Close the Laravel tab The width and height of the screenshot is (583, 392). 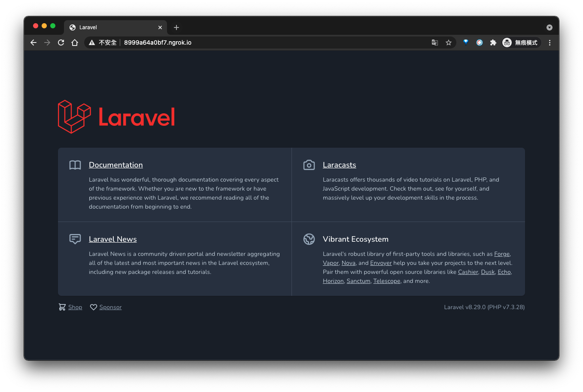point(160,27)
